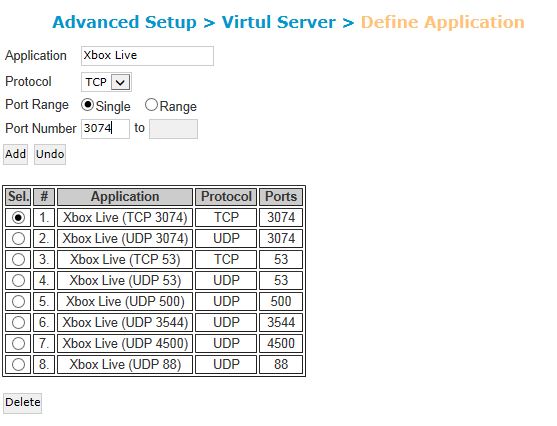The height and width of the screenshot is (426, 557).
Task: Select the Range port radio button
Action: pos(151,105)
